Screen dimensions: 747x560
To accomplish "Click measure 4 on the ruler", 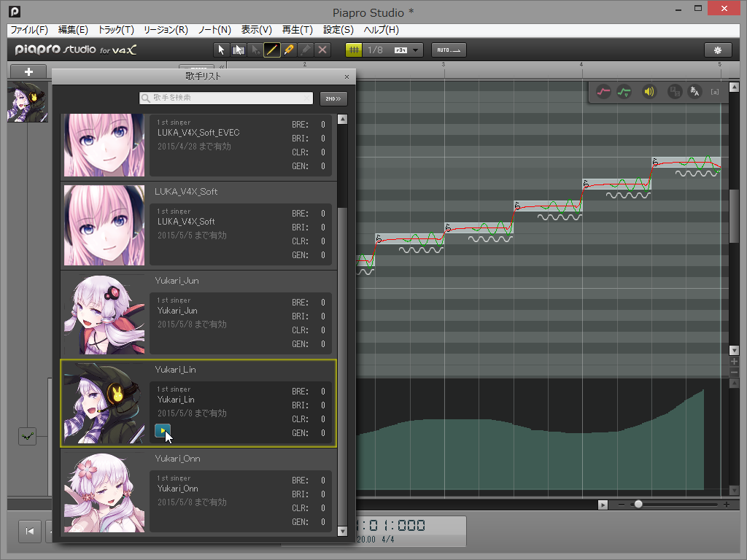I will [x=581, y=64].
